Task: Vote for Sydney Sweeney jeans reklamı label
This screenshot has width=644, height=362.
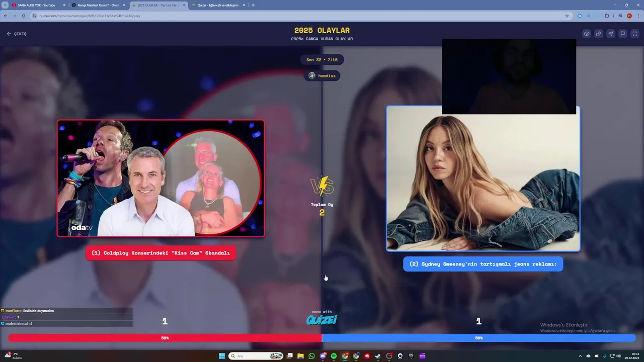Action: pyautogui.click(x=483, y=264)
